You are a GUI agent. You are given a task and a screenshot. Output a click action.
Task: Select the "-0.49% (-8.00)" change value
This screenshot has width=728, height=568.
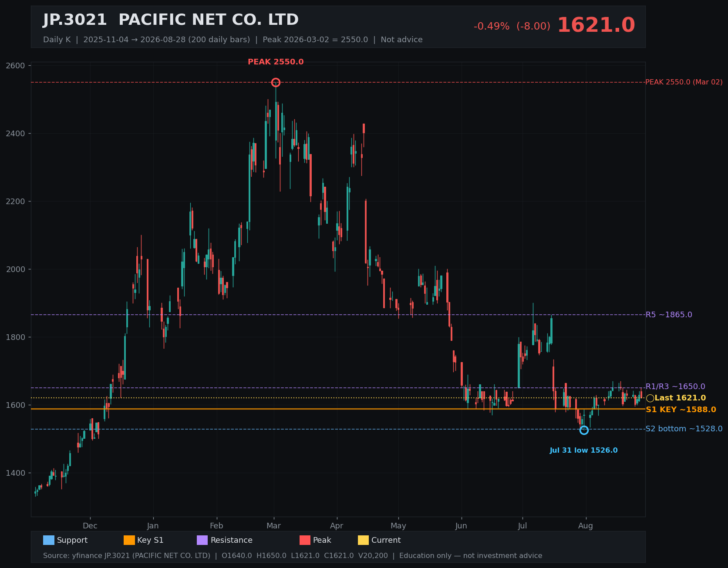coord(512,26)
